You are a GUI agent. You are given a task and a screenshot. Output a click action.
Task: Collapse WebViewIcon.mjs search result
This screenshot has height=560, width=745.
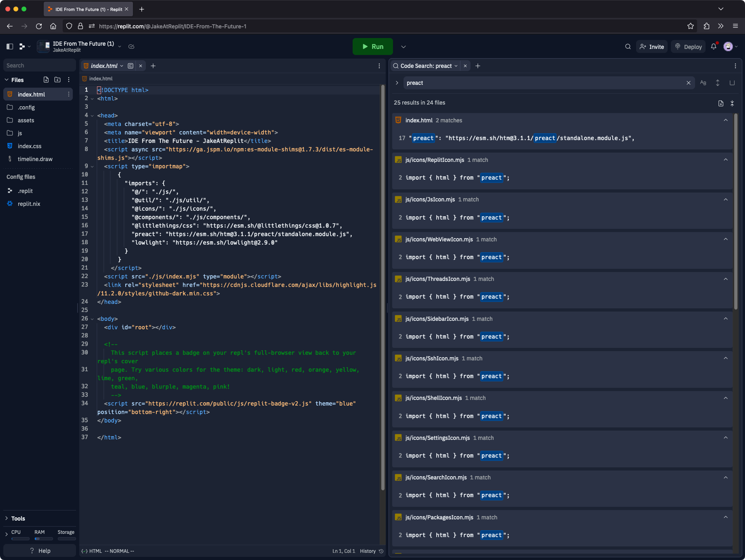click(x=726, y=239)
